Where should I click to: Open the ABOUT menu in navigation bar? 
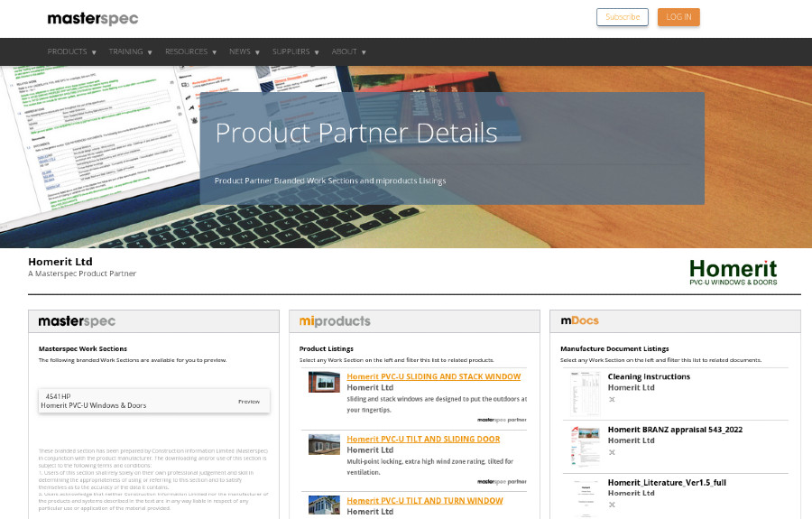point(348,52)
